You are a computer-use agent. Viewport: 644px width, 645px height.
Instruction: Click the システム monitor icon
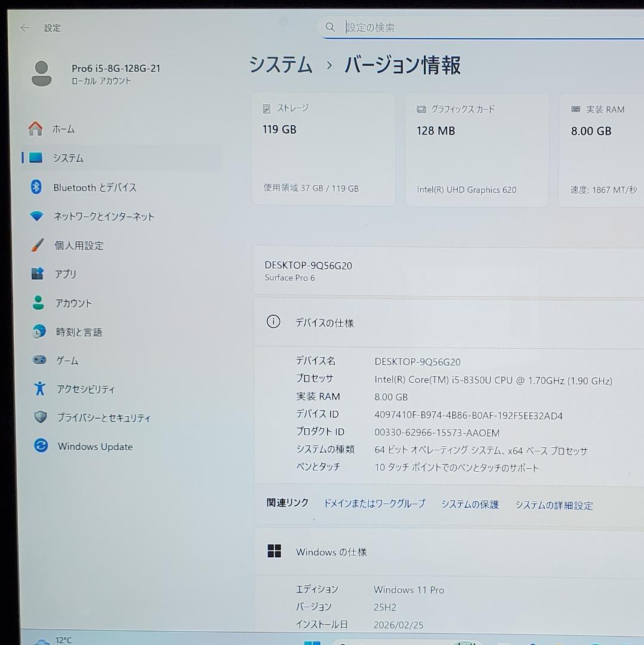(36, 158)
